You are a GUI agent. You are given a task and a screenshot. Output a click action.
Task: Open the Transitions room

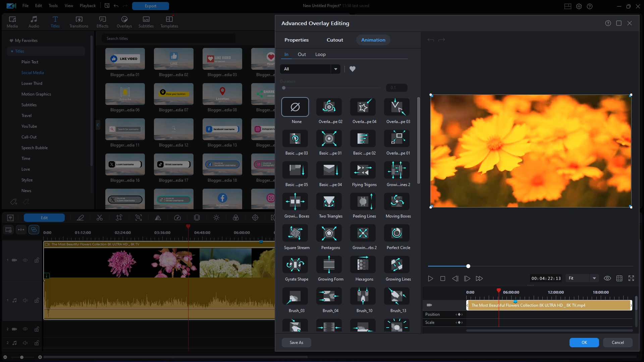coord(79,22)
